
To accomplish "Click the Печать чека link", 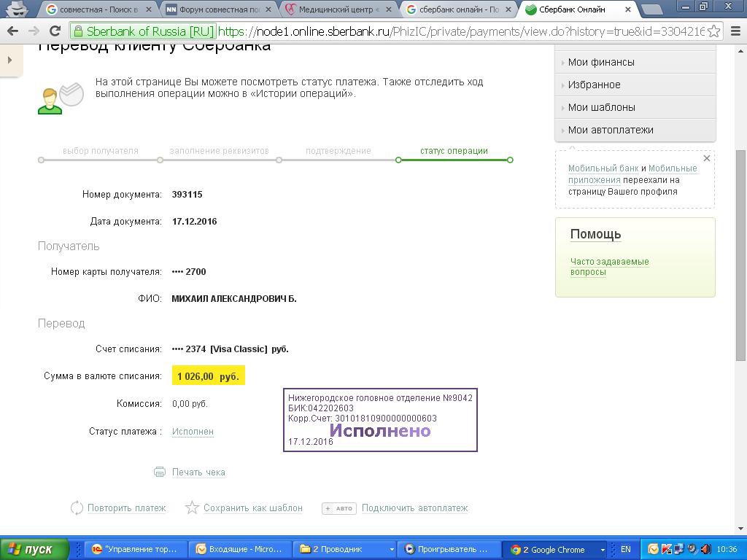I will point(198,472).
